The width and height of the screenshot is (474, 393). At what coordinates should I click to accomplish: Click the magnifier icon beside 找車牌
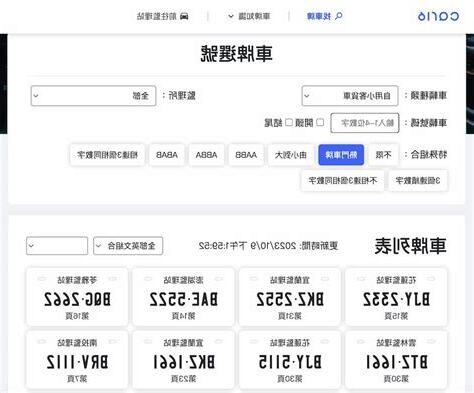[338, 16]
